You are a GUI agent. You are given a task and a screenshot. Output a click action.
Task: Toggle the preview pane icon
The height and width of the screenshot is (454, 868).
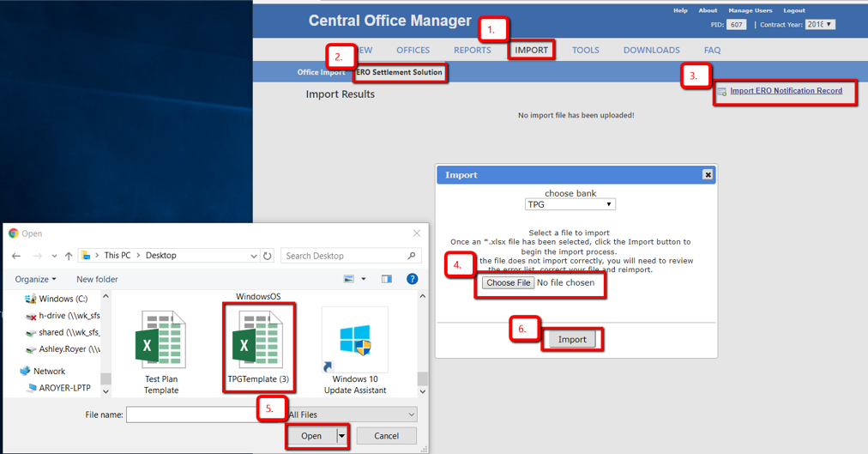(x=386, y=279)
